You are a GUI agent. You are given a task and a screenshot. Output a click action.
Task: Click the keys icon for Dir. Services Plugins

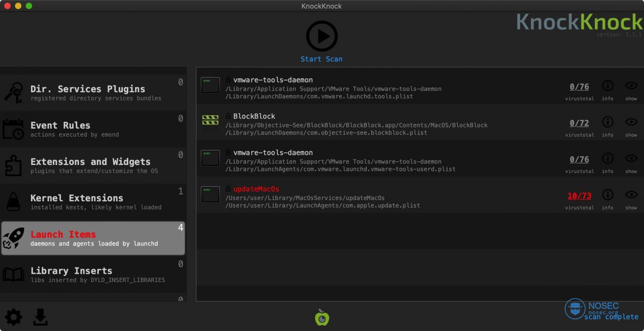(x=14, y=92)
